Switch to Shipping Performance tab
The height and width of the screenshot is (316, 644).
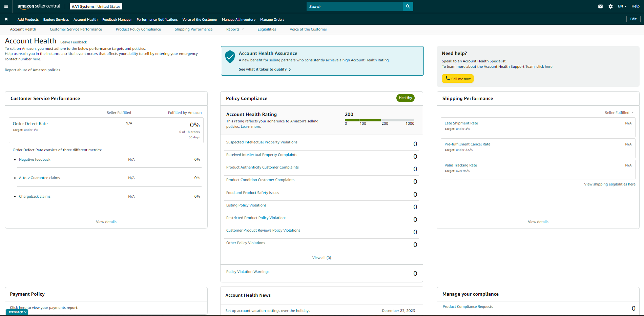(193, 29)
